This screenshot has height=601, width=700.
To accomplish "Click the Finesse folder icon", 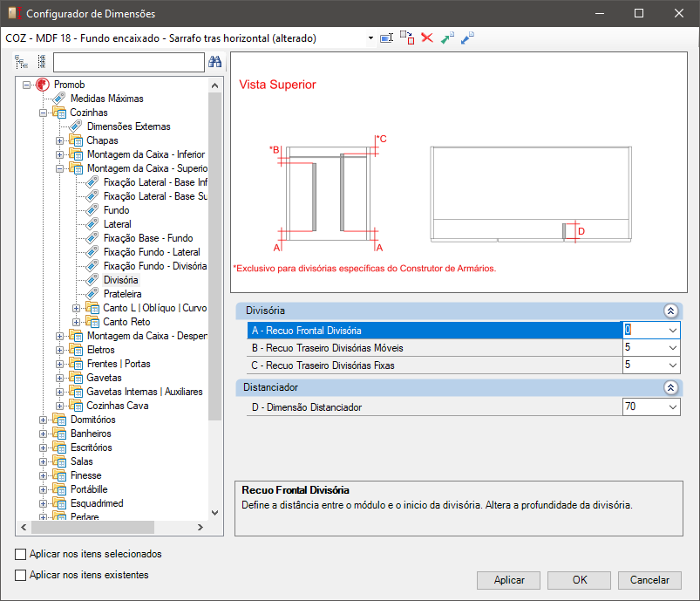I will (59, 475).
